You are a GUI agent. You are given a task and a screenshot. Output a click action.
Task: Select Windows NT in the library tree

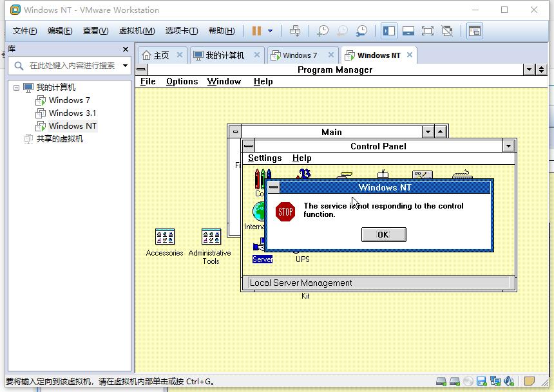pyautogui.click(x=72, y=126)
